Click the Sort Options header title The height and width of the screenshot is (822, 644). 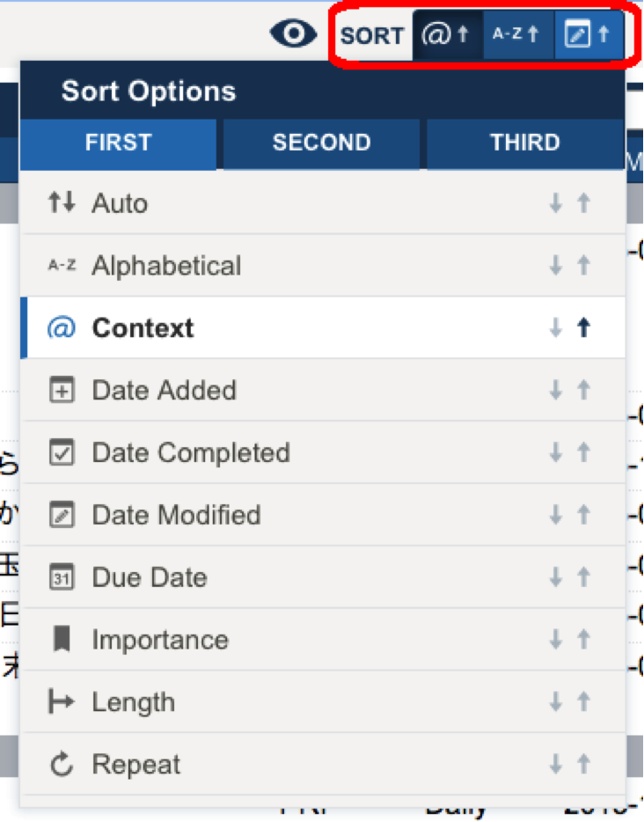149,92
